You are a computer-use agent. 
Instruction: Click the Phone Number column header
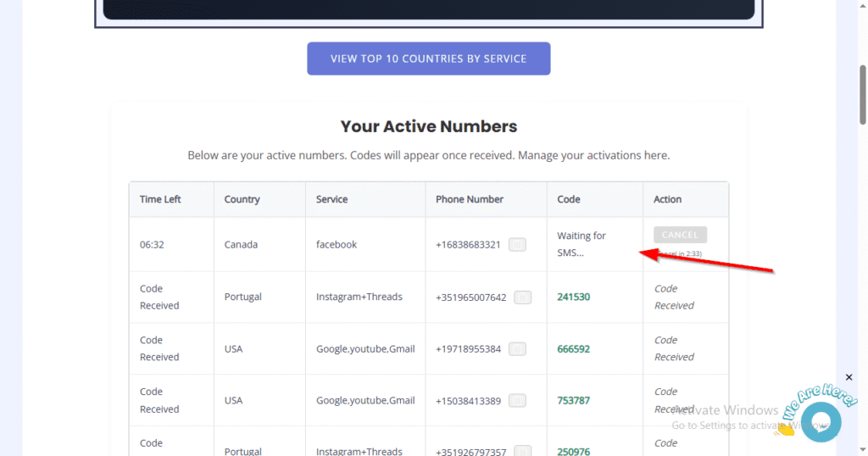tap(470, 199)
